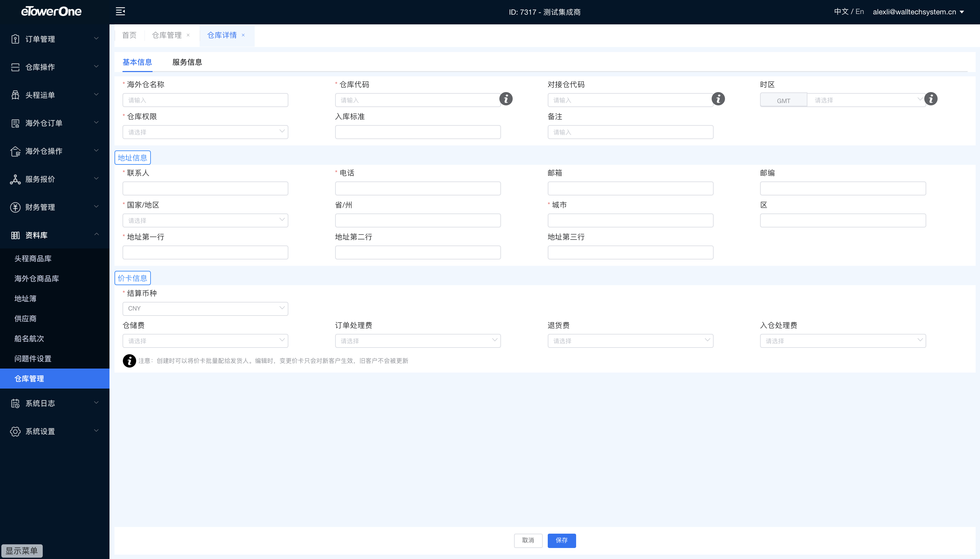Viewport: 980px width, 559px height.
Task: Click info icon beside 对接仓代码 field
Action: pos(718,99)
